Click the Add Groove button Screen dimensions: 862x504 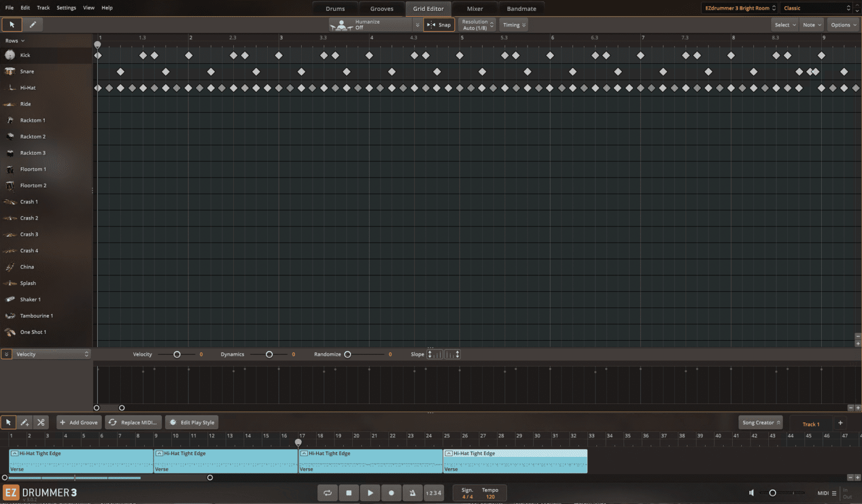point(79,422)
